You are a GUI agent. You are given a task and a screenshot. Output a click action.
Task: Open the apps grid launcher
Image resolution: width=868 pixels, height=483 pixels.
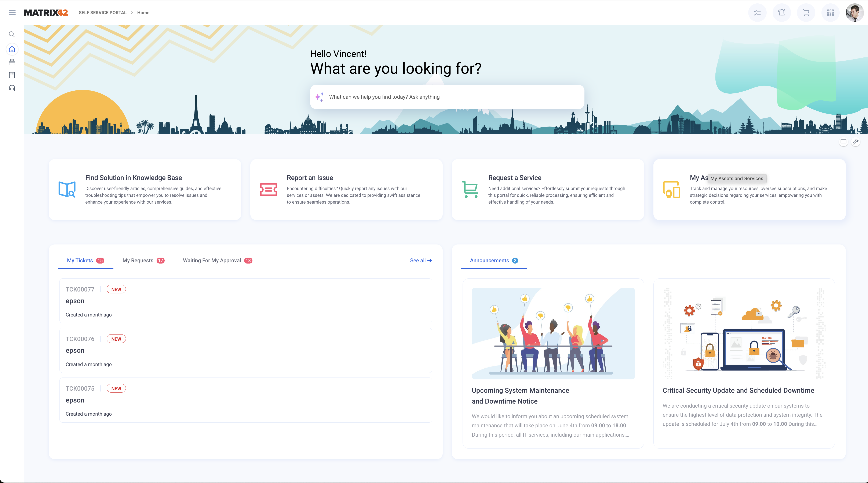pos(830,13)
